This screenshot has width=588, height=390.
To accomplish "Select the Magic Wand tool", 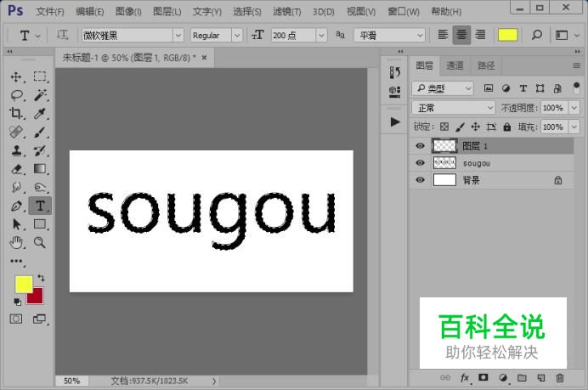I will 40,95.
